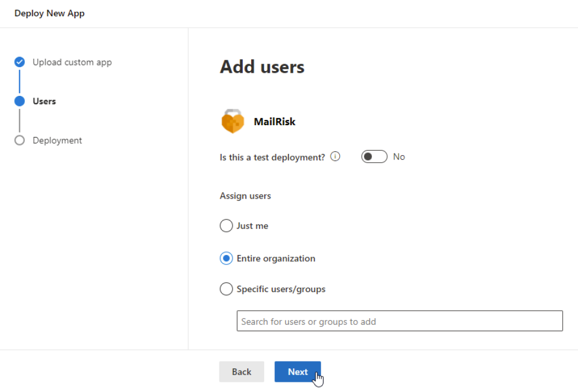Image resolution: width=578 pixels, height=392 pixels.
Task: Click the MailRisk app name text
Action: tap(274, 121)
